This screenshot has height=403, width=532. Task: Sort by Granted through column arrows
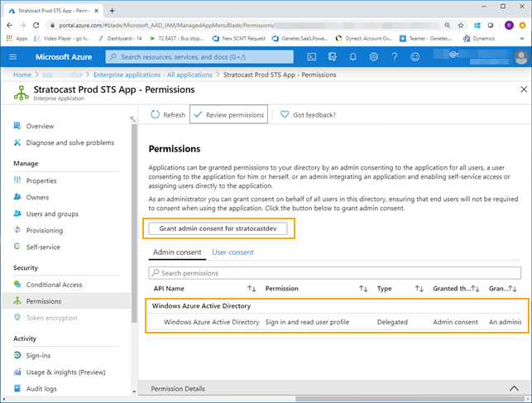(476, 288)
